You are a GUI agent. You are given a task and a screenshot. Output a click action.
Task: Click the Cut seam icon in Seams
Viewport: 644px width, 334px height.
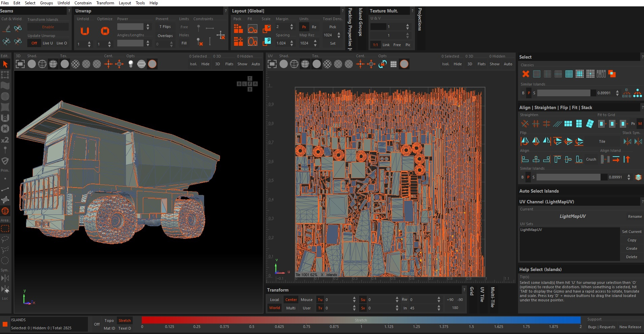click(6, 28)
